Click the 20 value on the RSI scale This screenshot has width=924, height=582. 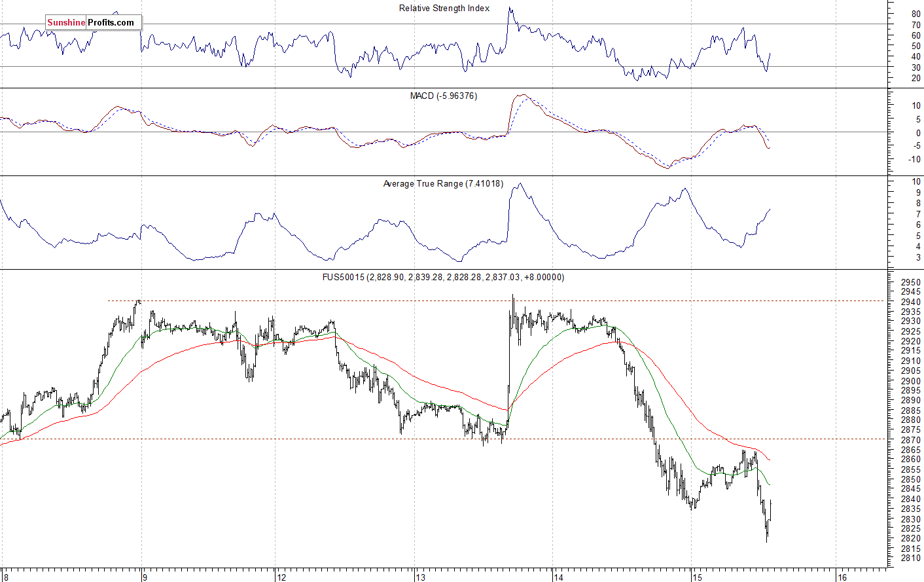tap(915, 79)
